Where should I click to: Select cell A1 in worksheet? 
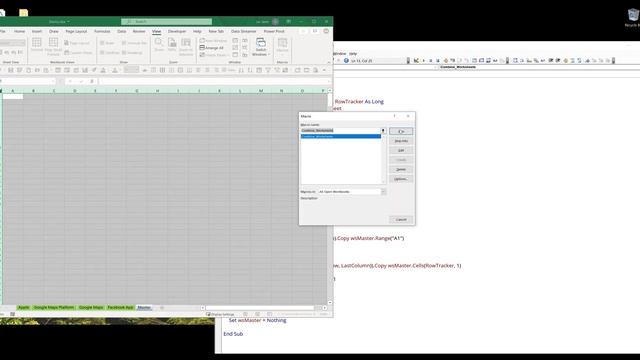(x=13, y=97)
